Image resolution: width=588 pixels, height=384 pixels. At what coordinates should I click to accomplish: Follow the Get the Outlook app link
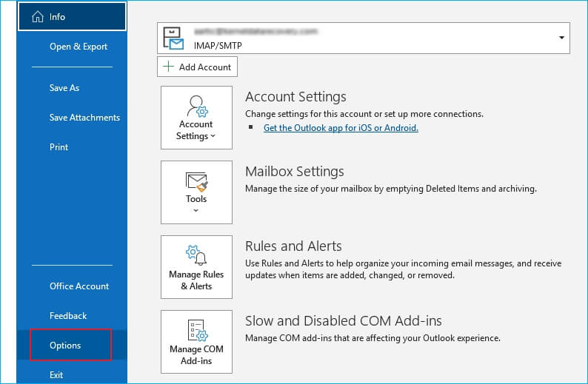(341, 128)
